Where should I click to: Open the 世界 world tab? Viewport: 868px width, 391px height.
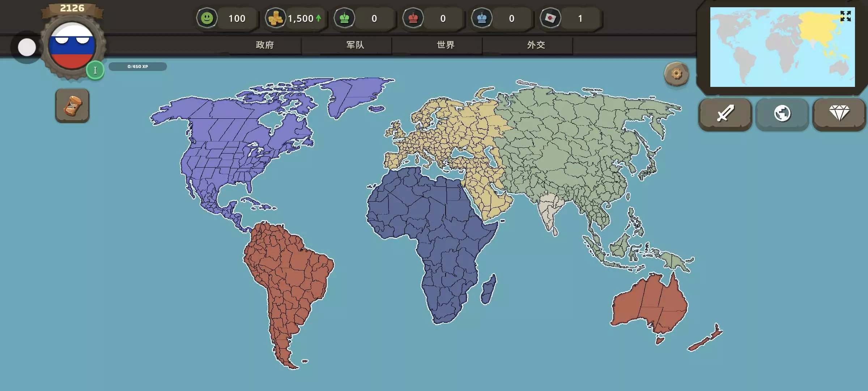(446, 45)
